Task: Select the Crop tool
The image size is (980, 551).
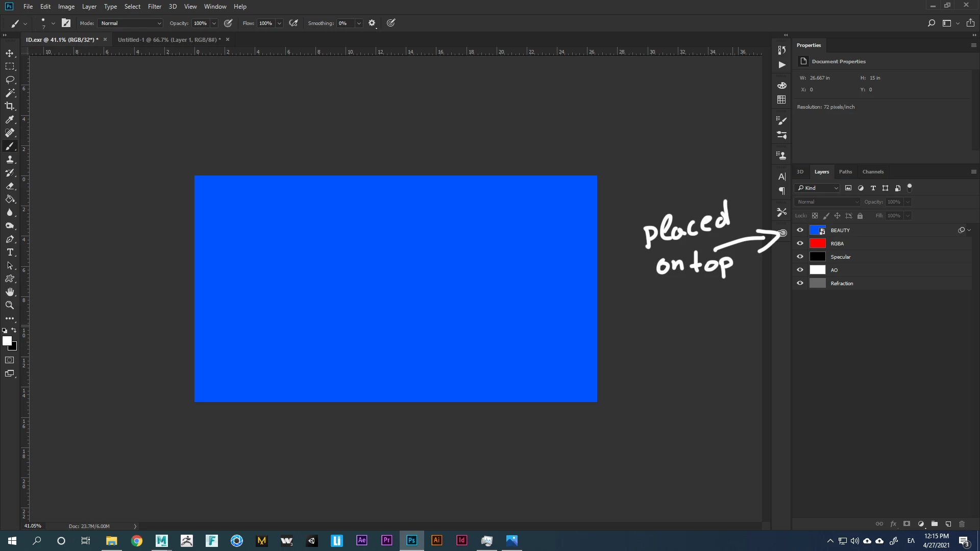Action: click(10, 106)
